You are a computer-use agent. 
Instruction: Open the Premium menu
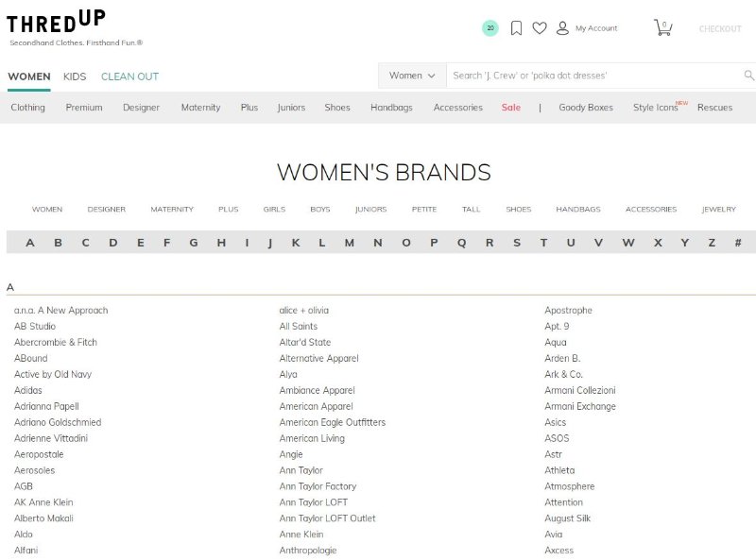[84, 108]
